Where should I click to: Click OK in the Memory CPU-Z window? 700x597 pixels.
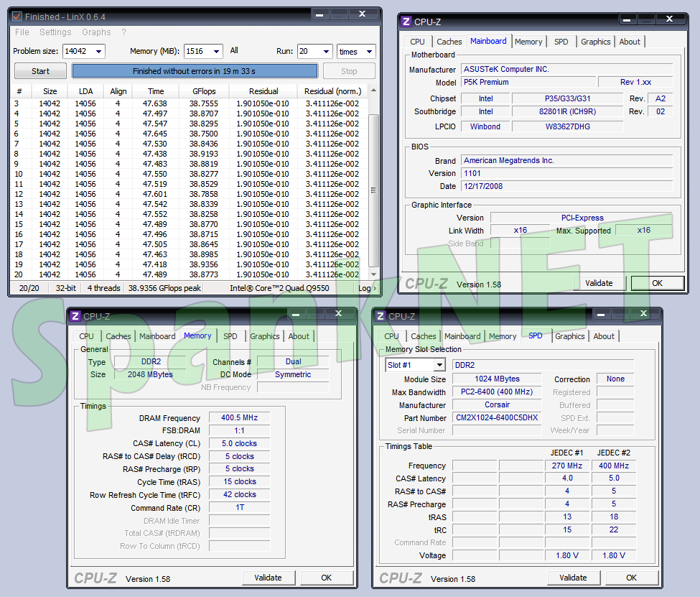[x=327, y=578]
